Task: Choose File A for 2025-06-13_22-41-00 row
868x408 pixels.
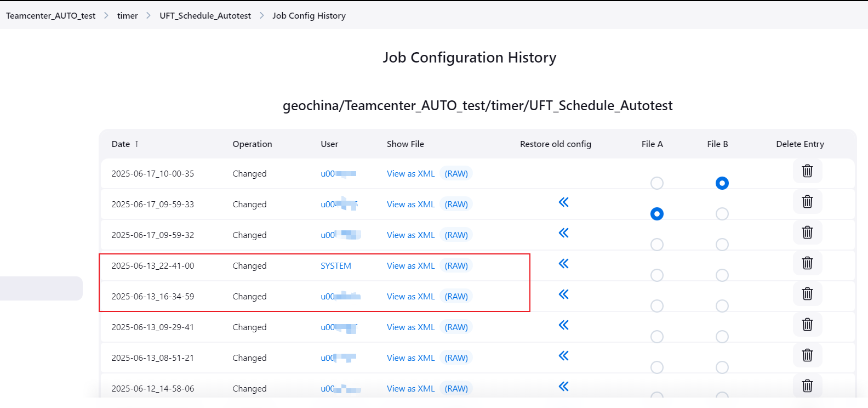Action: coord(656,275)
